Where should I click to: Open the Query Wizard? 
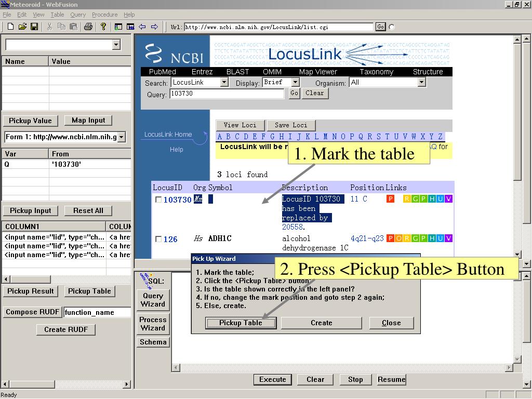pos(153,300)
